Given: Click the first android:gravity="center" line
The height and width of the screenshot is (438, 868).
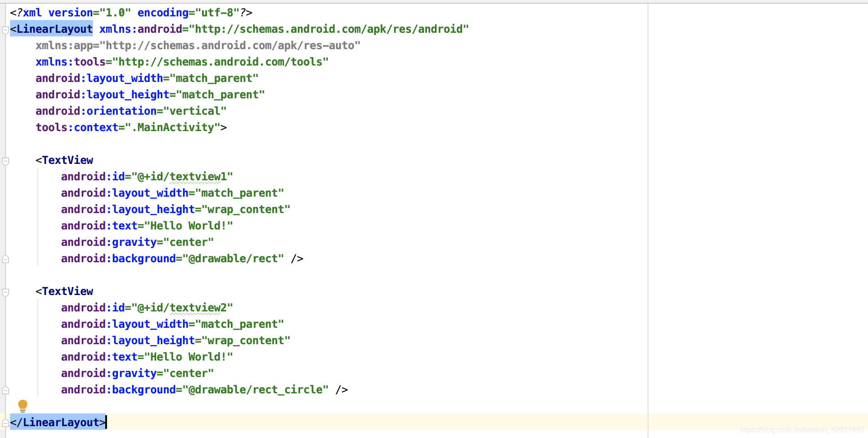Looking at the screenshot, I should pyautogui.click(x=138, y=242).
